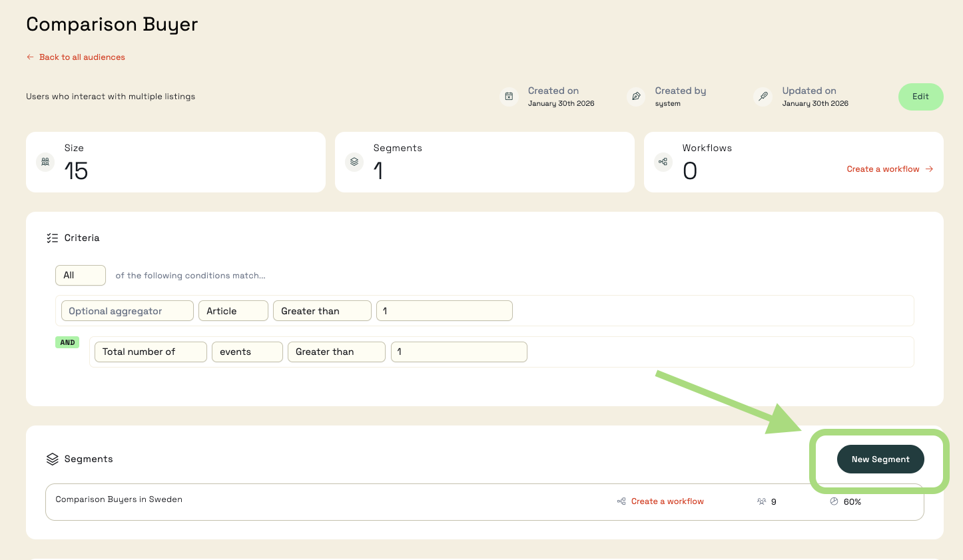The width and height of the screenshot is (963, 560).
Task: Click the value field in the Article row
Action: (444, 311)
